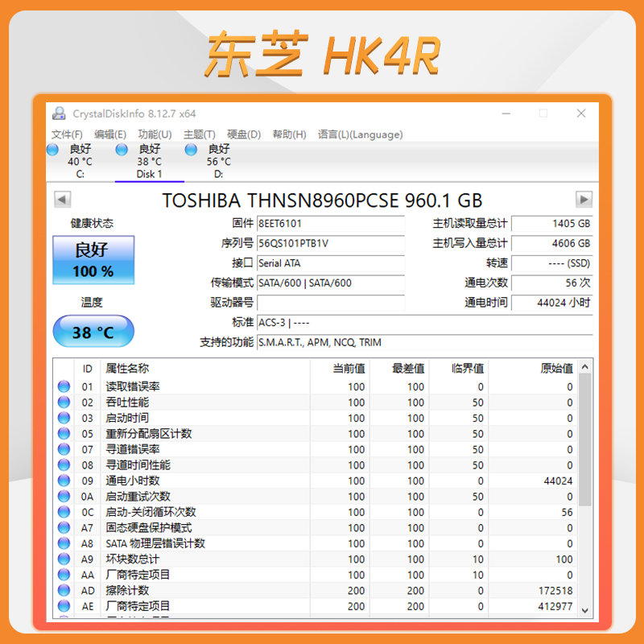This screenshot has height=644, width=644.
Task: Click the serial number field 56QS101PTB1V
Action: [x=331, y=244]
